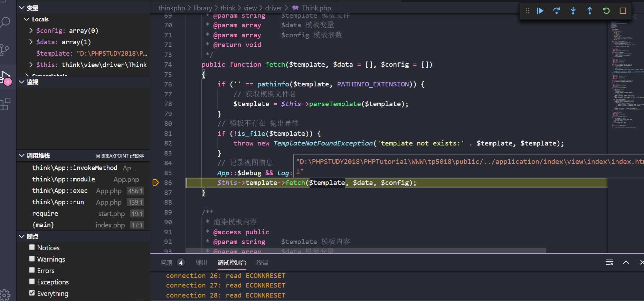The width and height of the screenshot is (644, 301).
Task: Select the require start.php stack frame
Action: click(x=83, y=213)
